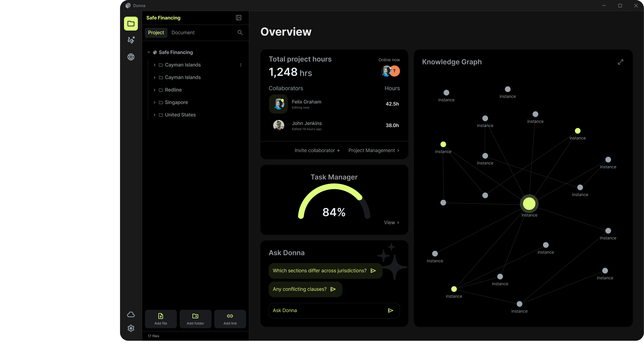
Task: Expand the Singapore folder
Action: (155, 102)
